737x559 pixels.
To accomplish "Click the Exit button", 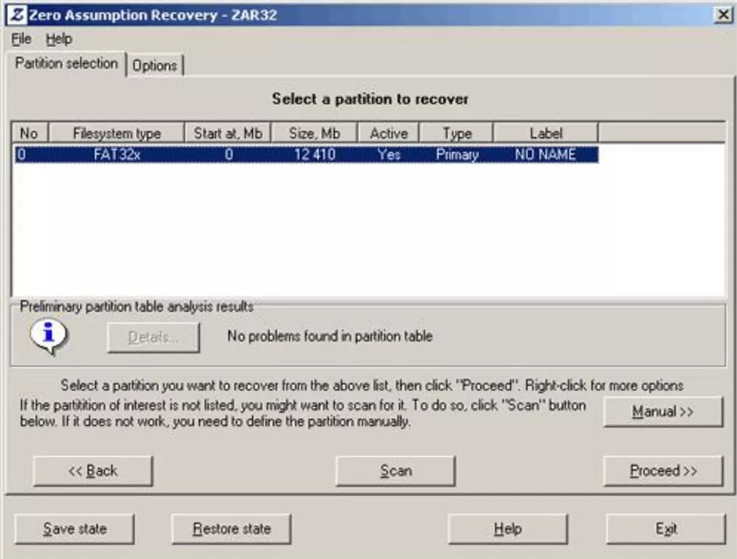I will pyautogui.click(x=666, y=529).
